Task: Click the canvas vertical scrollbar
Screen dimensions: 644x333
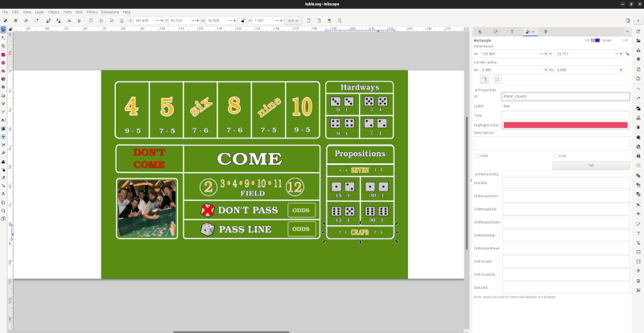Action: 466,183
